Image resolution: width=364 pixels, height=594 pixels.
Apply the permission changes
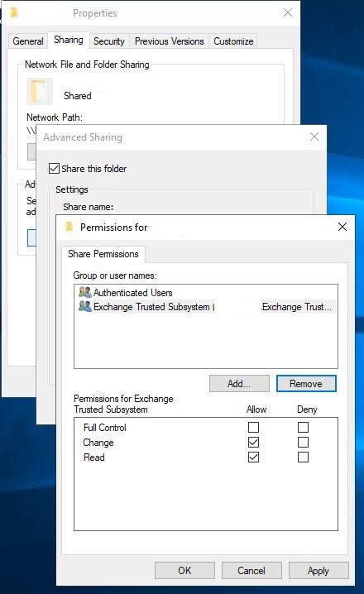318,571
